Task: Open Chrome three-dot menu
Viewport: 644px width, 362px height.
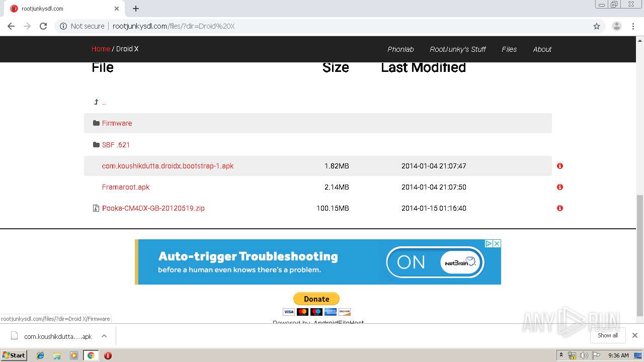Action: point(633,26)
